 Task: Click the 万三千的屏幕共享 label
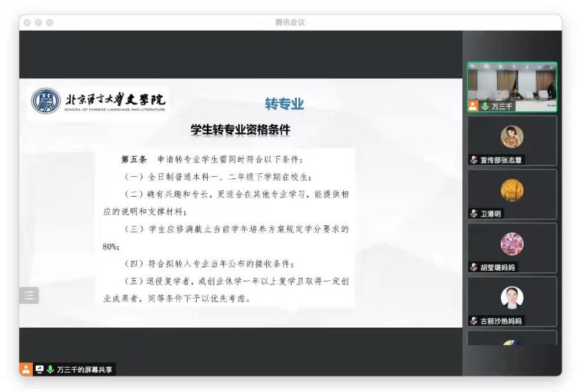click(84, 369)
